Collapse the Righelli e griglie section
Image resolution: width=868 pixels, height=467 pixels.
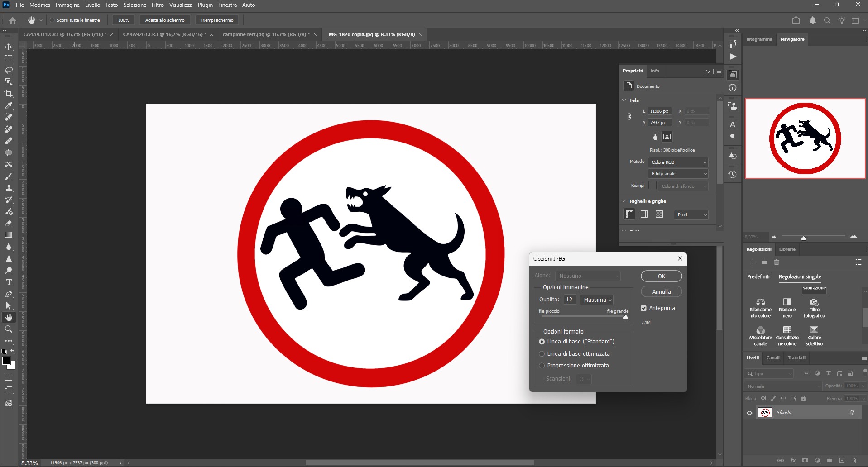point(624,201)
